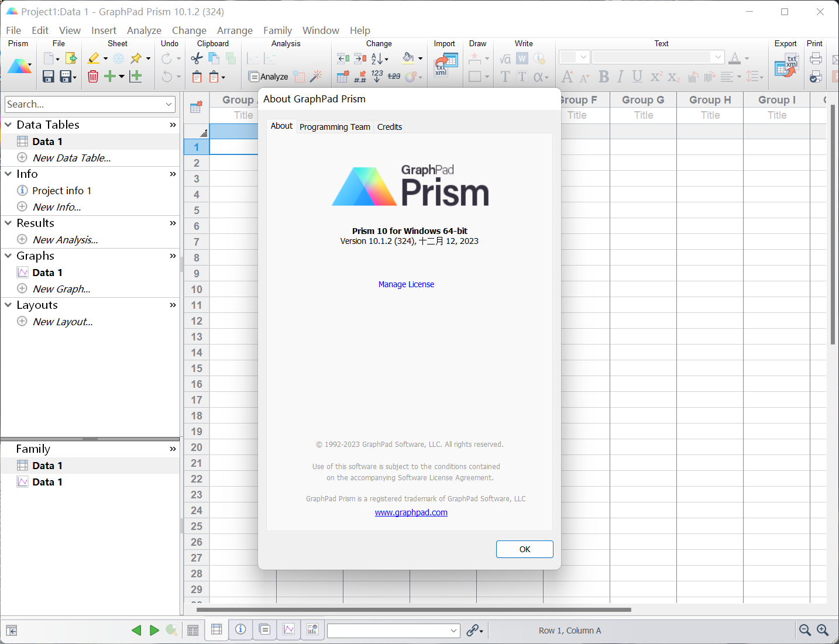The height and width of the screenshot is (644, 839).
Task: Click the horizontal scrollbar of the data table
Action: tap(414, 609)
